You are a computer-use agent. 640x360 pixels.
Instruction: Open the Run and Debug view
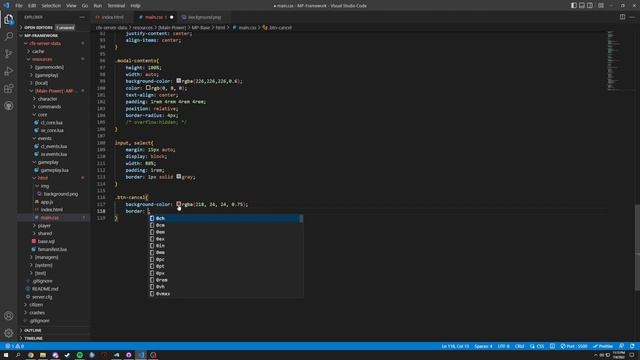[x=9, y=71]
